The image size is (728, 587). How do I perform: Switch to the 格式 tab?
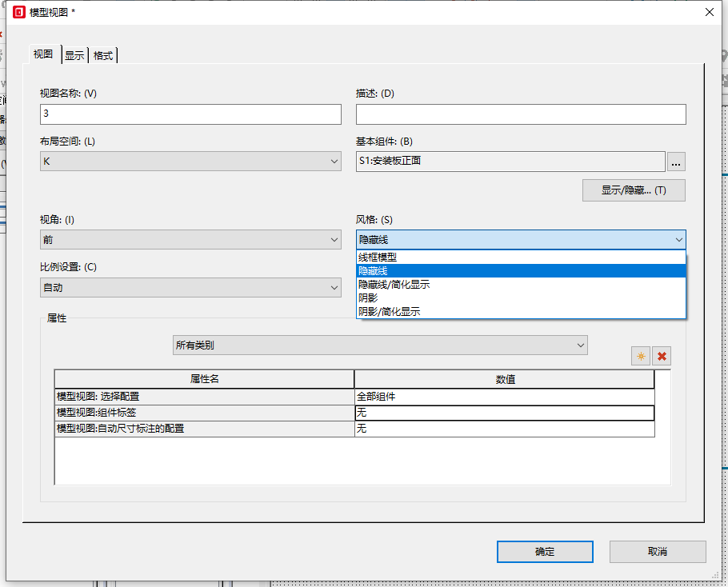(x=103, y=55)
